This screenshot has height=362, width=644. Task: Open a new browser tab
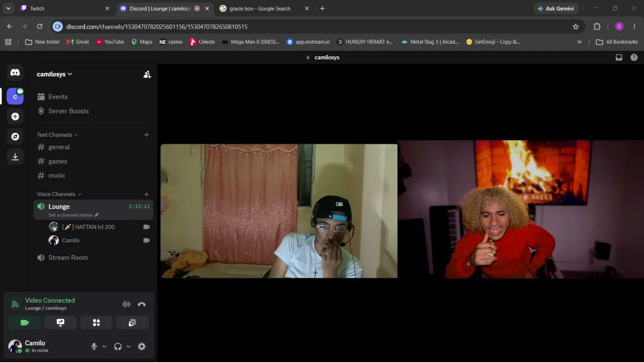click(322, 9)
